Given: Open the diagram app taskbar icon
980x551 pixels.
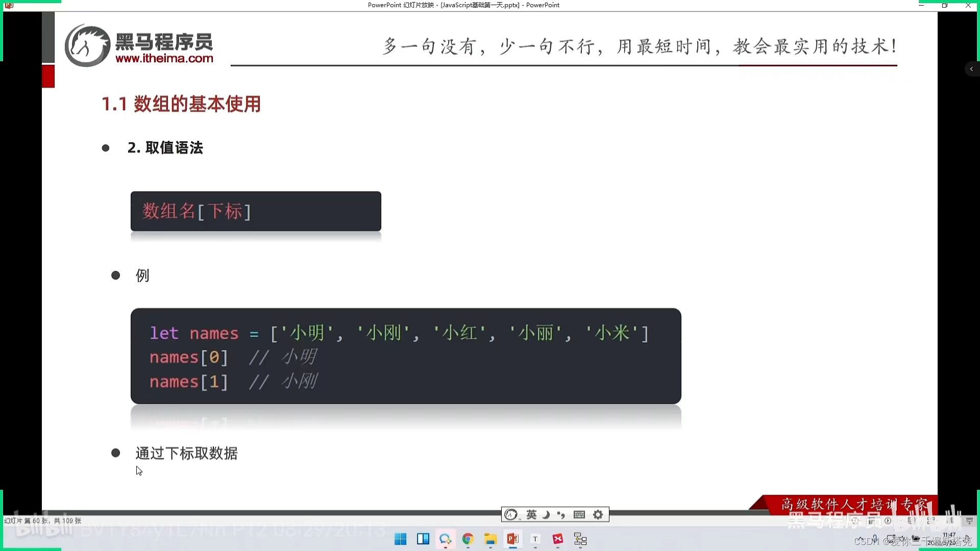Looking at the screenshot, I should pos(580,539).
